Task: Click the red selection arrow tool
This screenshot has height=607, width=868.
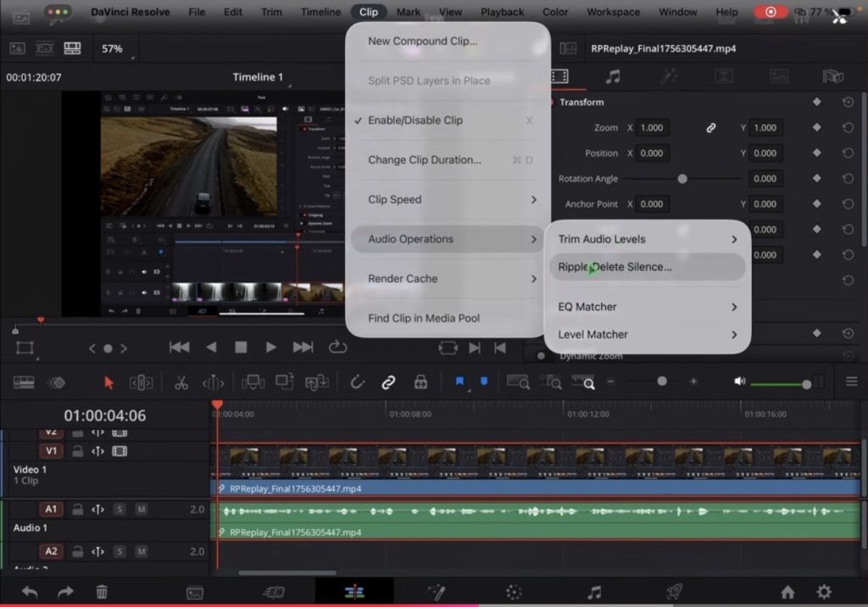Action: [x=108, y=382]
